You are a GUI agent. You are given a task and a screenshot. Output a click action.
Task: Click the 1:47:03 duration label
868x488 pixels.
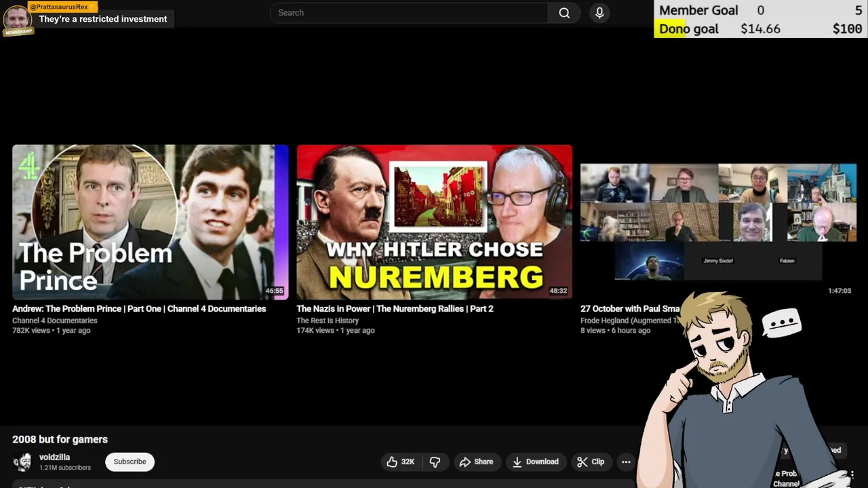click(x=840, y=291)
